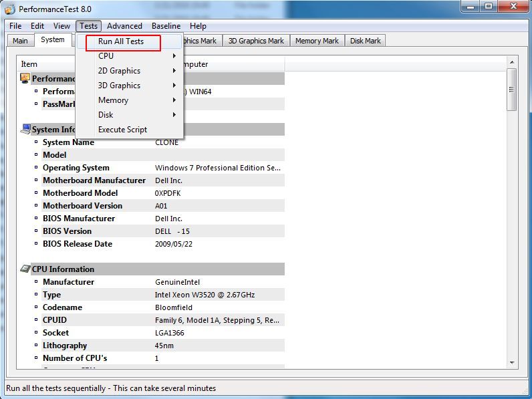Viewport: 532px width, 399px height.
Task: Switch to the Main tab
Action: (20, 41)
